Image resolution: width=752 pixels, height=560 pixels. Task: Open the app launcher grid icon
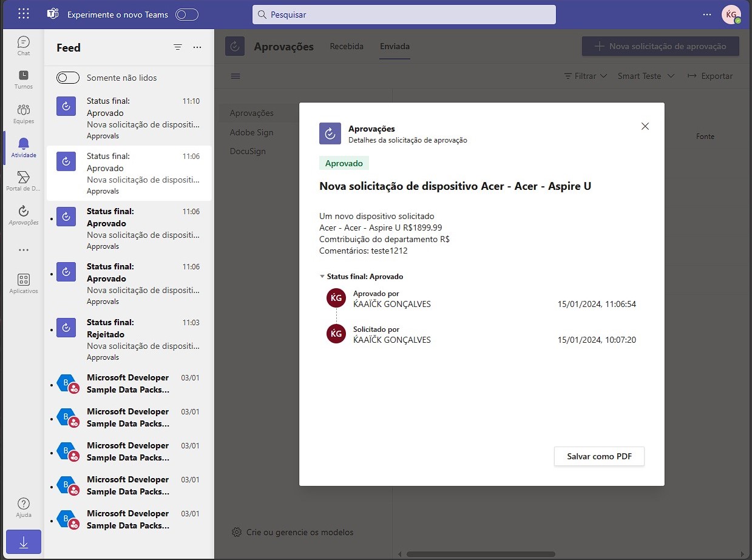(x=24, y=14)
